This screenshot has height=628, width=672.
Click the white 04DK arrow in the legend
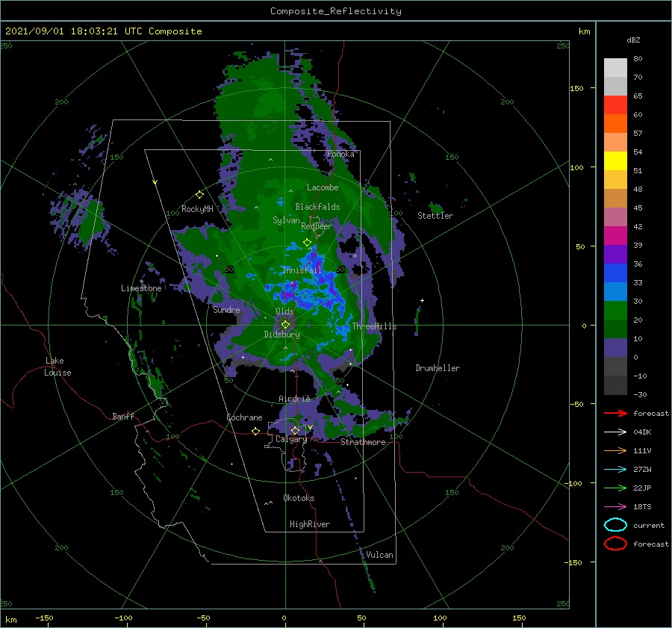615,432
